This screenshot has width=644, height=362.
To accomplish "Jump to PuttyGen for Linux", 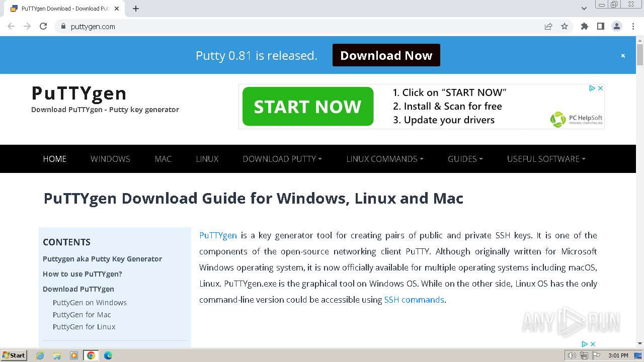I will [84, 327].
